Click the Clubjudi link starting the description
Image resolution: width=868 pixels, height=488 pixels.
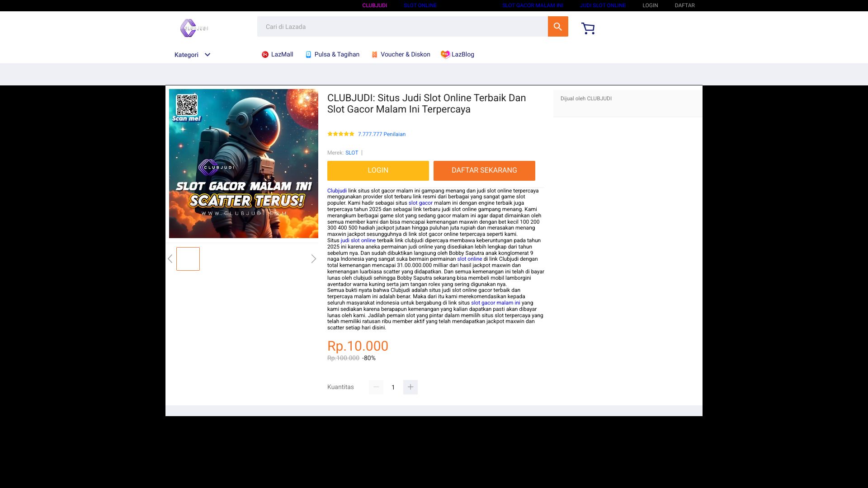coord(337,191)
